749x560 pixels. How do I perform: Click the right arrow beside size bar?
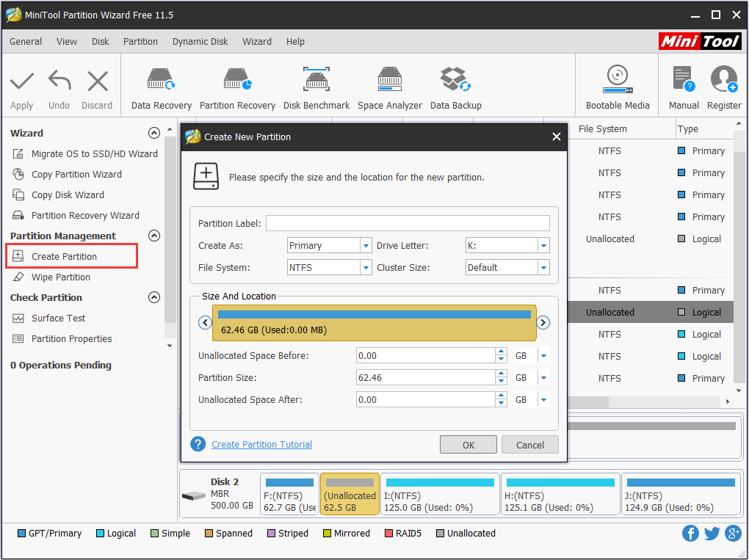coord(543,323)
